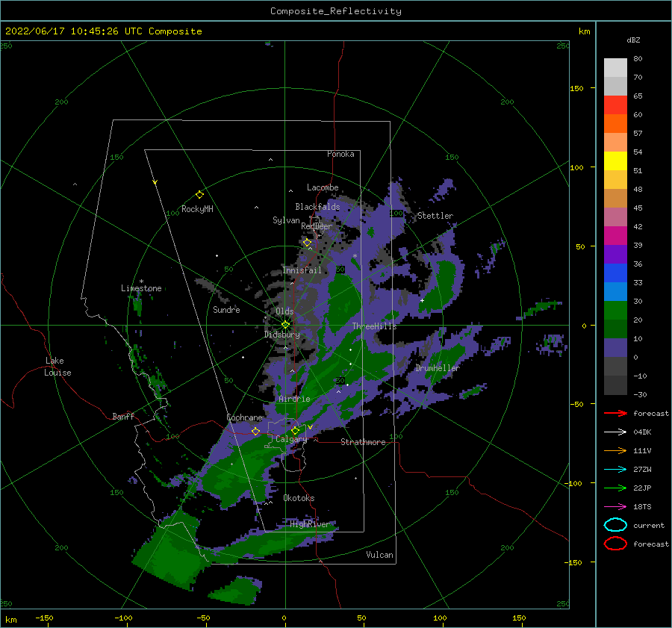
Task: Click the Drumheller town label
Action: point(438,368)
